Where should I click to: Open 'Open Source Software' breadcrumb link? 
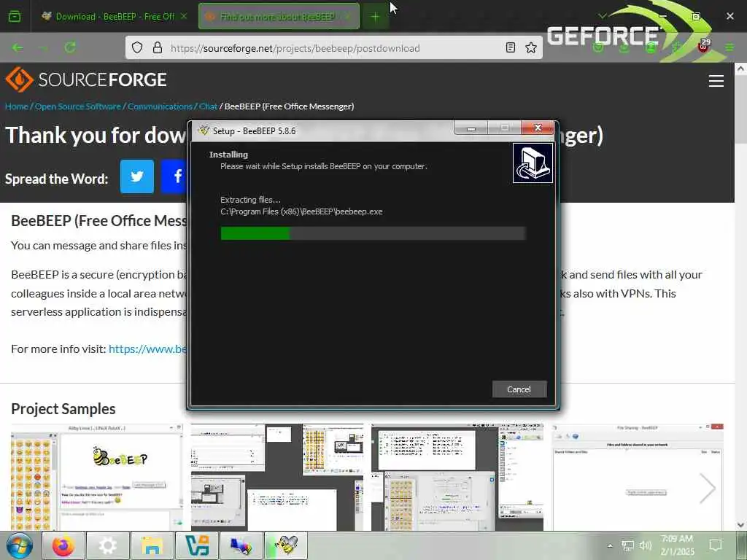click(78, 106)
